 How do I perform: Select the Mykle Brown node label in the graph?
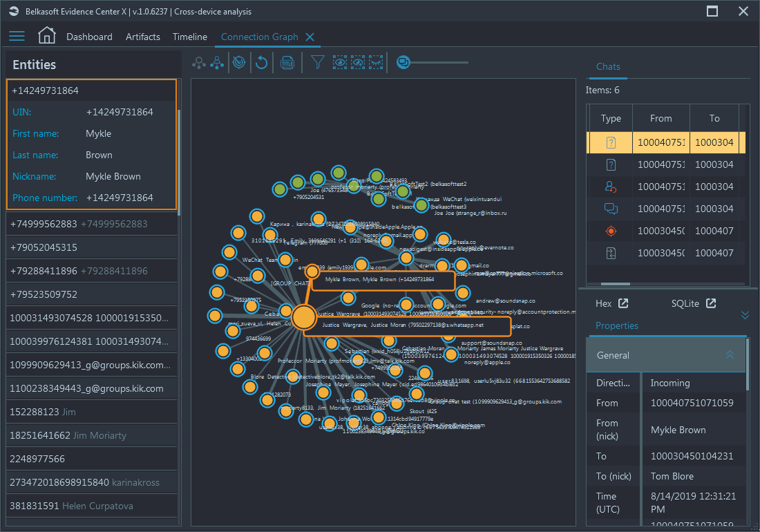[x=383, y=280]
